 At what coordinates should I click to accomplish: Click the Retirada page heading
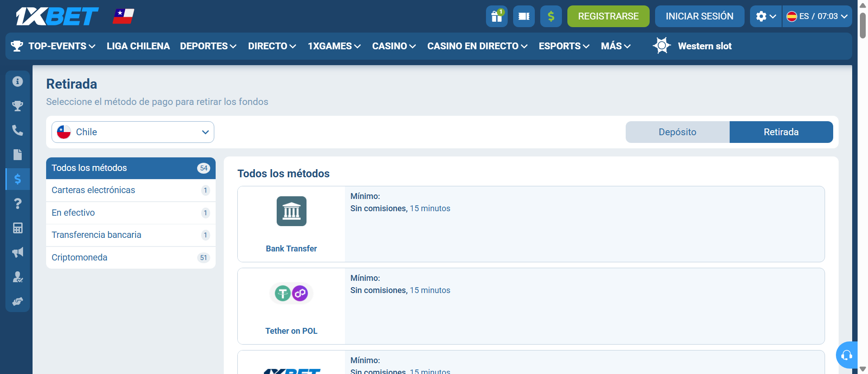tap(71, 84)
